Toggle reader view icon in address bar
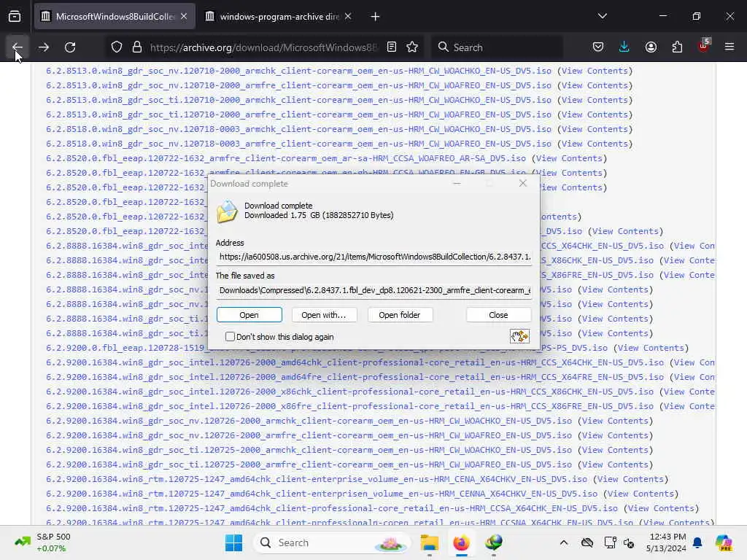This screenshot has height=560, width=747. coord(392,47)
